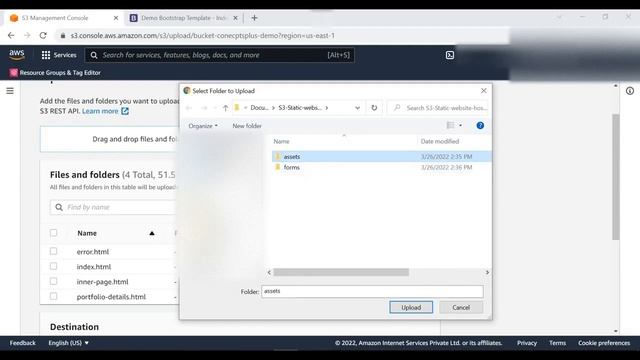This screenshot has width=640, height=360.
Task: Click the AWS logo home icon
Action: pos(17,55)
